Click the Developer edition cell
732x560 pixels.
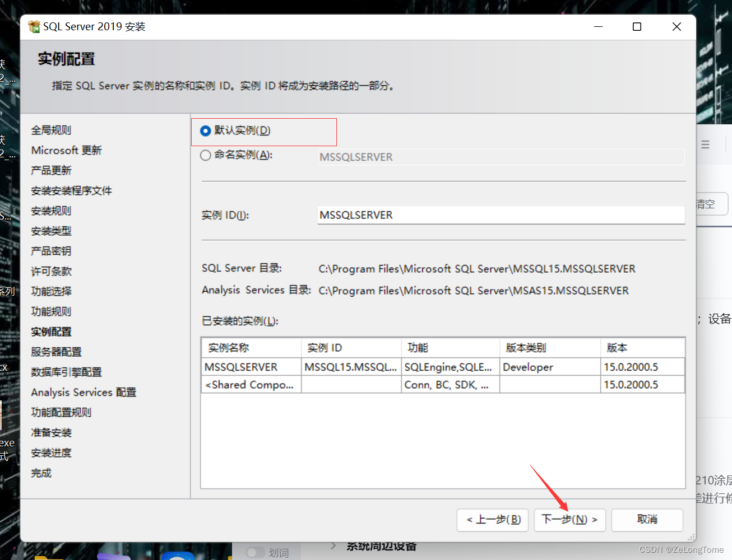point(550,367)
